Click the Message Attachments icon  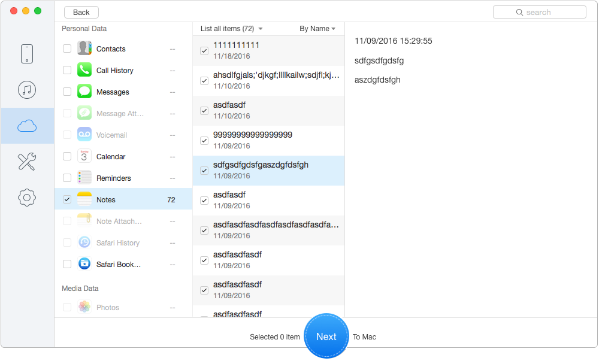(84, 113)
